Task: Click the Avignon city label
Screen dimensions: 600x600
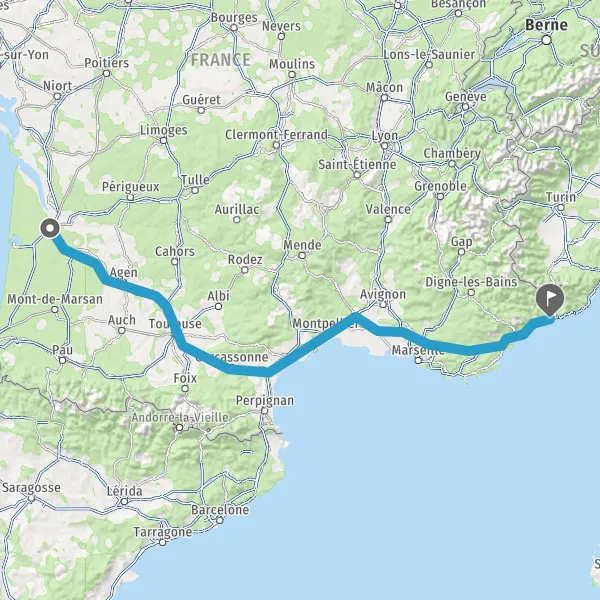Action: click(383, 294)
